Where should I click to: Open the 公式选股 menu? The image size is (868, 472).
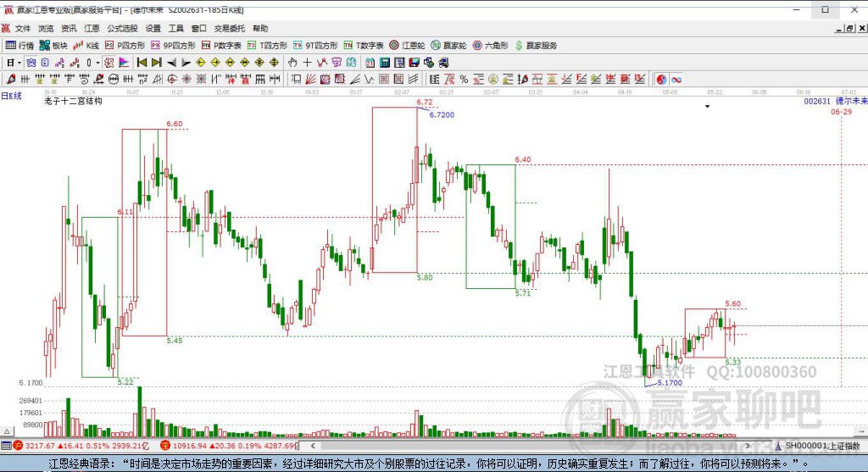point(122,28)
